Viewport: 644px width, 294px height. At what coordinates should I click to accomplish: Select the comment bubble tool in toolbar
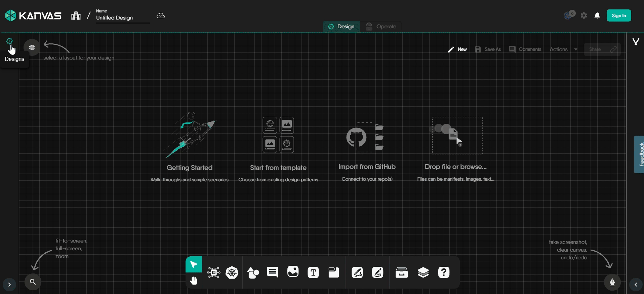(273, 272)
